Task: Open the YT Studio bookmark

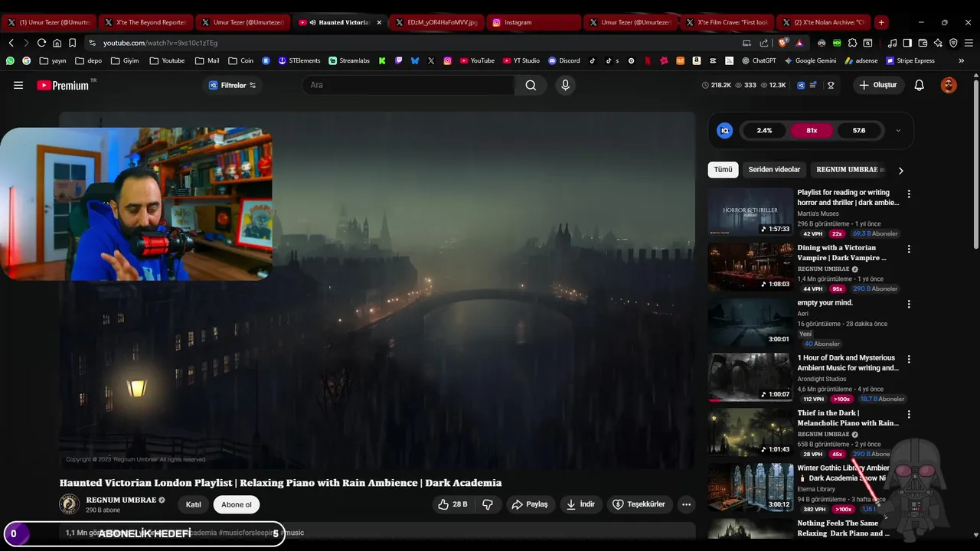Action: [521, 60]
